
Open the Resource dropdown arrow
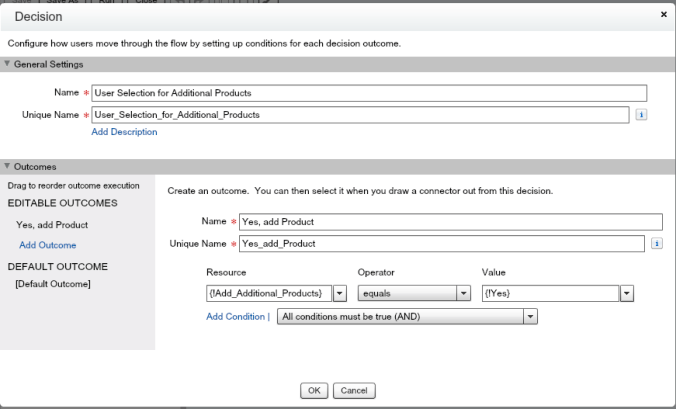(340, 293)
